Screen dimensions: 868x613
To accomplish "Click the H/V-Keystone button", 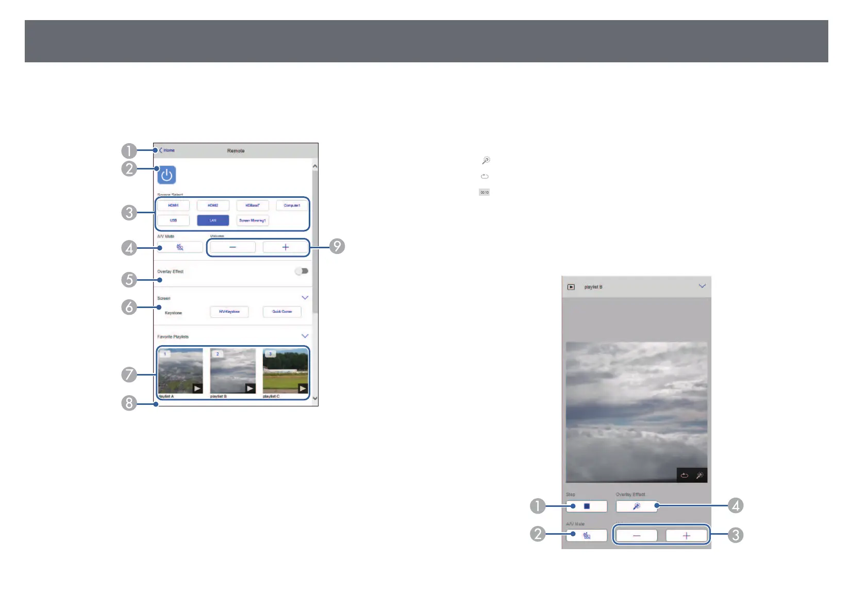I will point(229,312).
